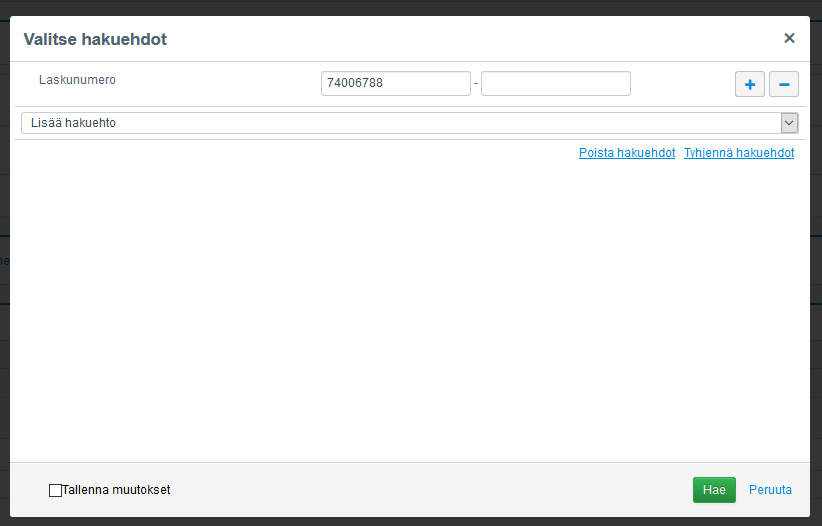822x526 pixels.
Task: Click the Valitse hakuehdot dialog title
Action: click(x=95, y=40)
